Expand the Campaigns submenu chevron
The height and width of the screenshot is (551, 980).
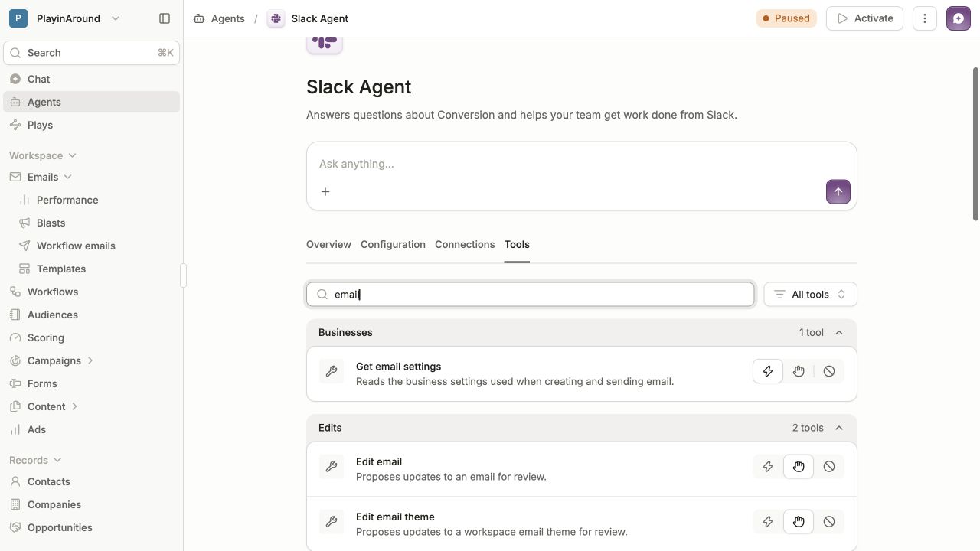tap(91, 360)
